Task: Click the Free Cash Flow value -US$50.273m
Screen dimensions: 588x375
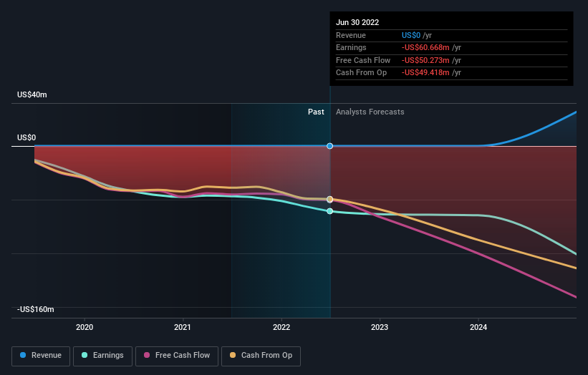Action: point(425,60)
